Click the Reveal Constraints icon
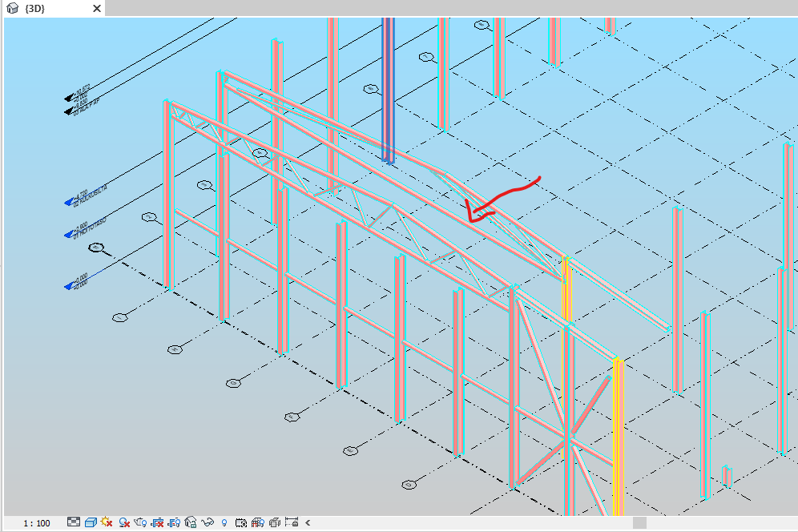 pyautogui.click(x=291, y=522)
